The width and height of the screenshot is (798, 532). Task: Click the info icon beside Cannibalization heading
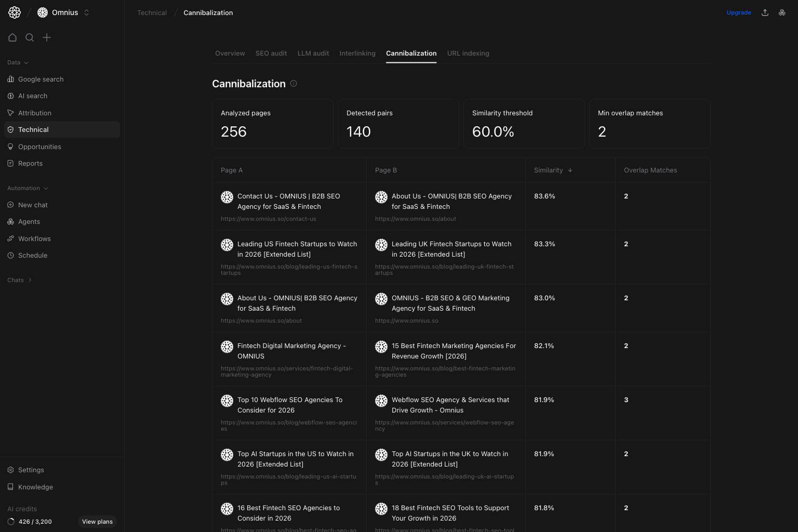coord(294,83)
